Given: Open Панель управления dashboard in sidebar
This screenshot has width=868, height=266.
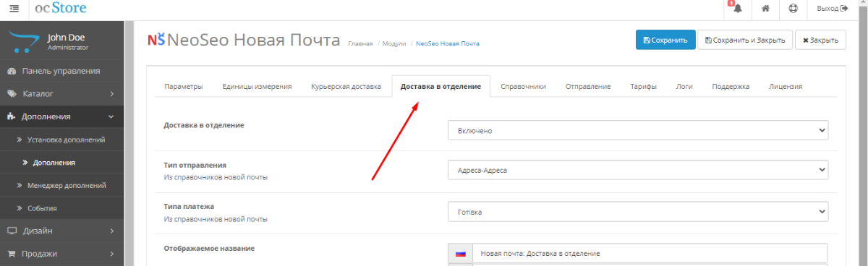Looking at the screenshot, I should [61, 71].
